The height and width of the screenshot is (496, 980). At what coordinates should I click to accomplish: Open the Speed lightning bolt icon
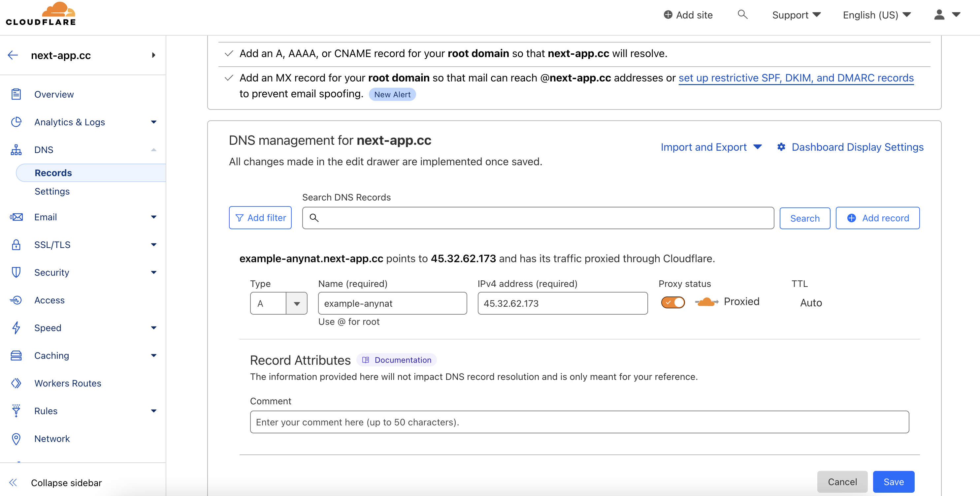click(16, 327)
